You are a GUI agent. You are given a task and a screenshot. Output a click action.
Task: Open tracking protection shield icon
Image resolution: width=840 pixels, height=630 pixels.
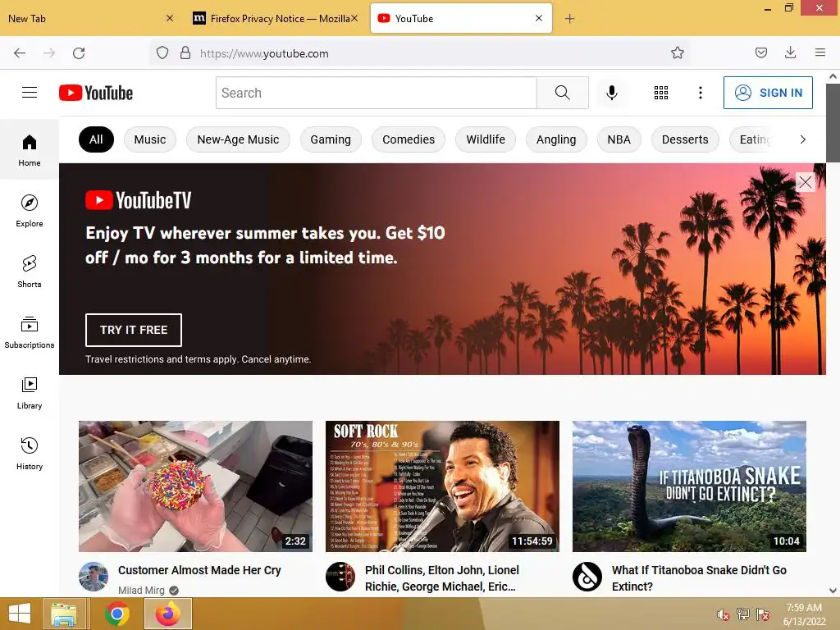click(x=162, y=52)
